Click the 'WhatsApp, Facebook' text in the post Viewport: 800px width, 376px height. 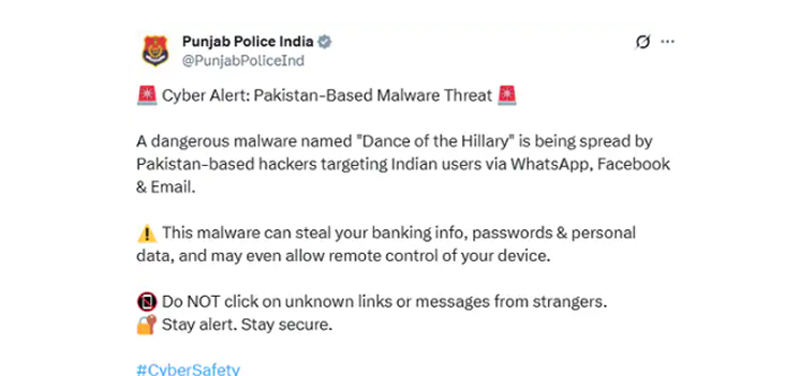point(591,165)
